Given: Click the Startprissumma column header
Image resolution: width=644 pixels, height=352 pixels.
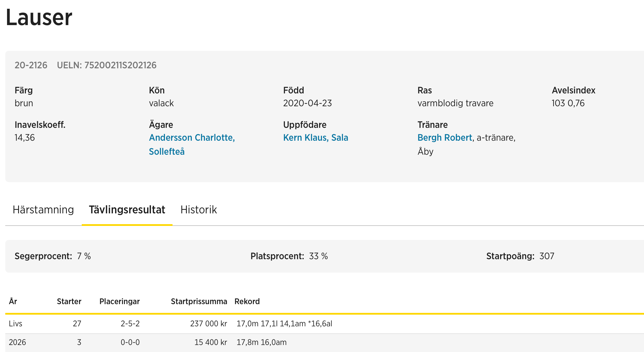Looking at the screenshot, I should [199, 302].
